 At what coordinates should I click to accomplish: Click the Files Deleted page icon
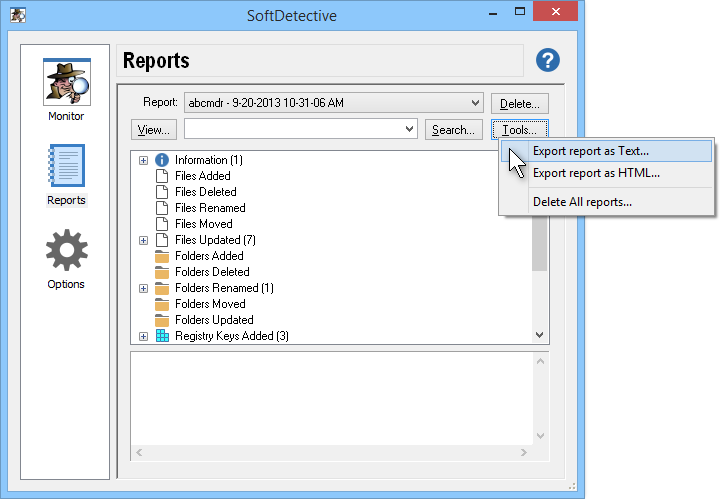pos(162,192)
